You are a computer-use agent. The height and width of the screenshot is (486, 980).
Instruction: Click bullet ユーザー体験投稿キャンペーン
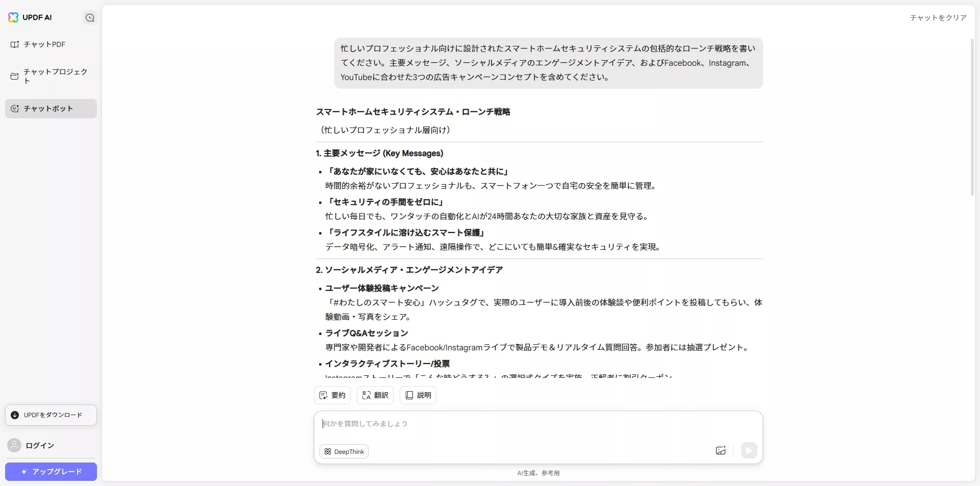(x=382, y=289)
